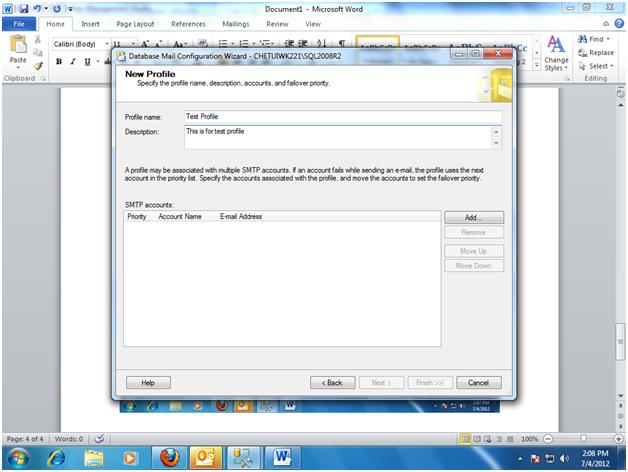Click the zoom out minus button
The height and width of the screenshot is (472, 628).
(x=548, y=439)
